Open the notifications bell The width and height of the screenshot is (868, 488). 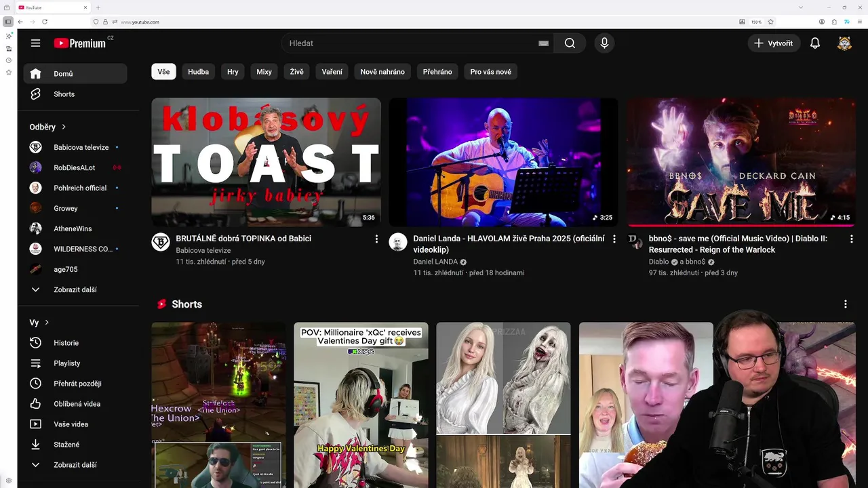pyautogui.click(x=815, y=43)
